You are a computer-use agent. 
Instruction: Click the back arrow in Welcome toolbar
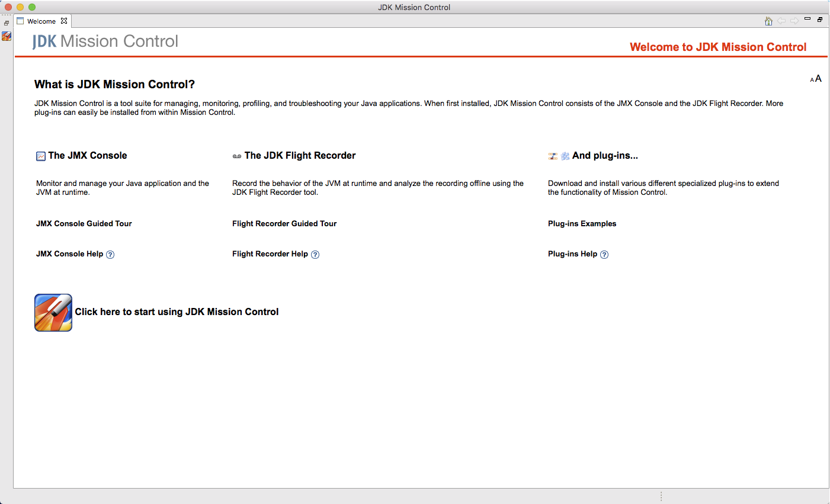point(781,21)
